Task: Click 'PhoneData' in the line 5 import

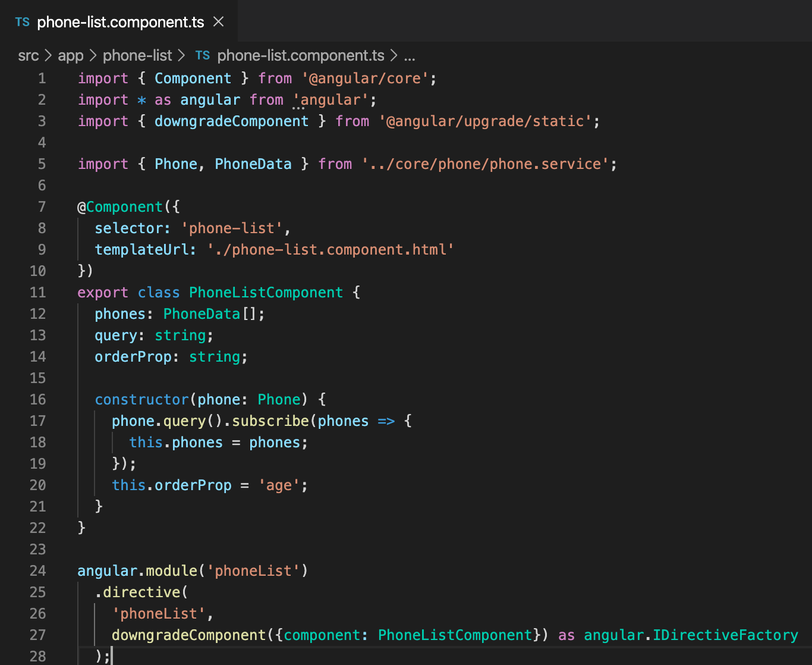Action: coord(253,164)
